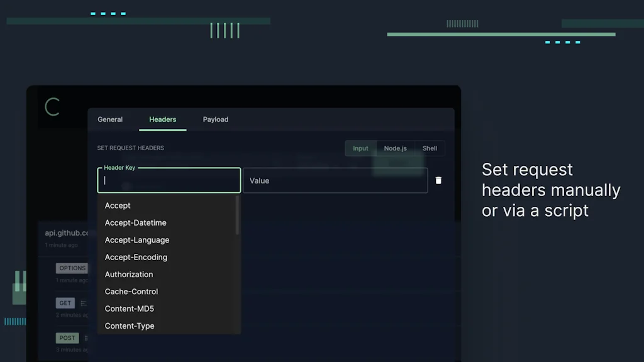Viewport: 644px width, 362px height.
Task: Select "Accept" from the header suggestions
Action: pyautogui.click(x=118, y=206)
